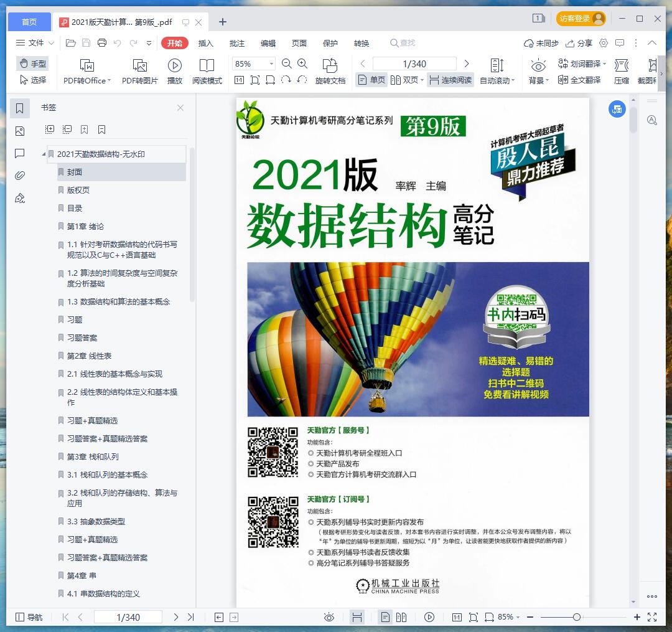Open 85% zoom dropdown in status bar
Viewport: 672px width, 632px height.
click(508, 617)
